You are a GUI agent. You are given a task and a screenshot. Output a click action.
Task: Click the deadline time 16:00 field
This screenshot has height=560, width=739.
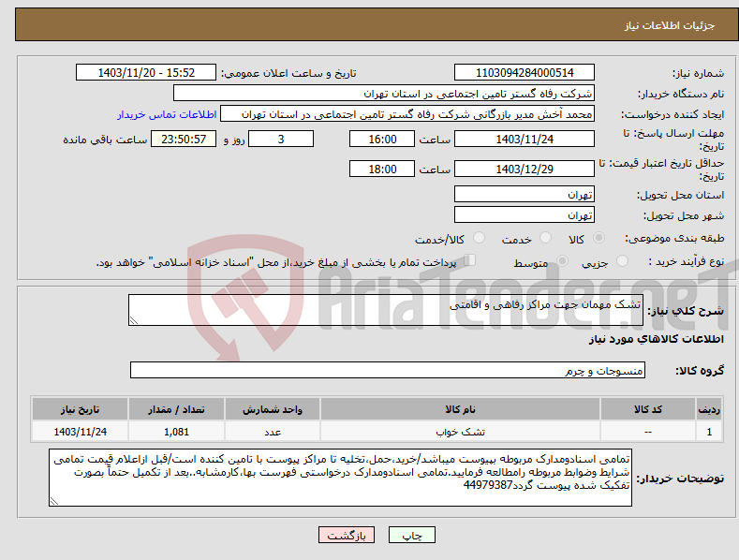tap(382, 139)
